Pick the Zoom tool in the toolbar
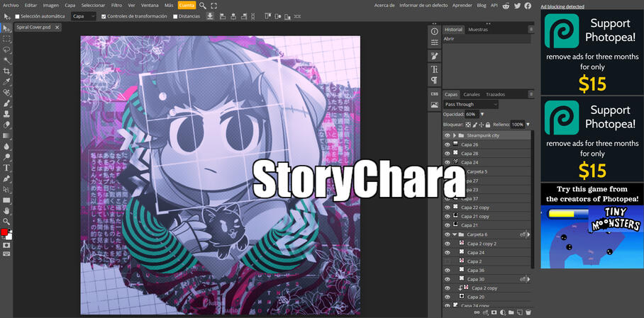Viewport: 644px width, 318px height. (6, 221)
